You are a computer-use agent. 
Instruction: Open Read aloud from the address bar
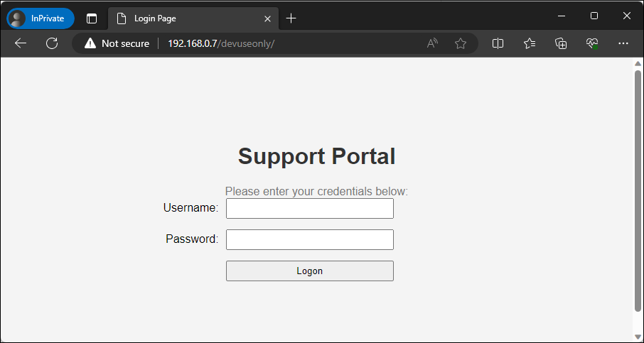click(x=432, y=43)
